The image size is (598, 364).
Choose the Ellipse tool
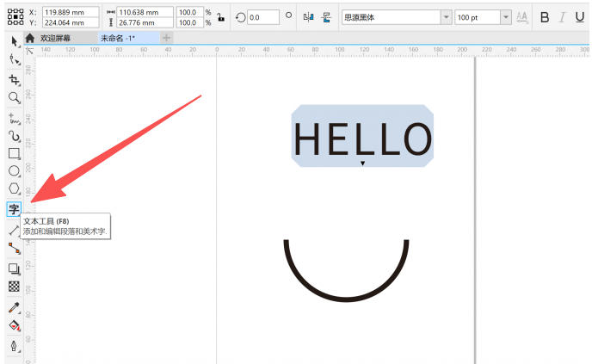click(x=14, y=171)
